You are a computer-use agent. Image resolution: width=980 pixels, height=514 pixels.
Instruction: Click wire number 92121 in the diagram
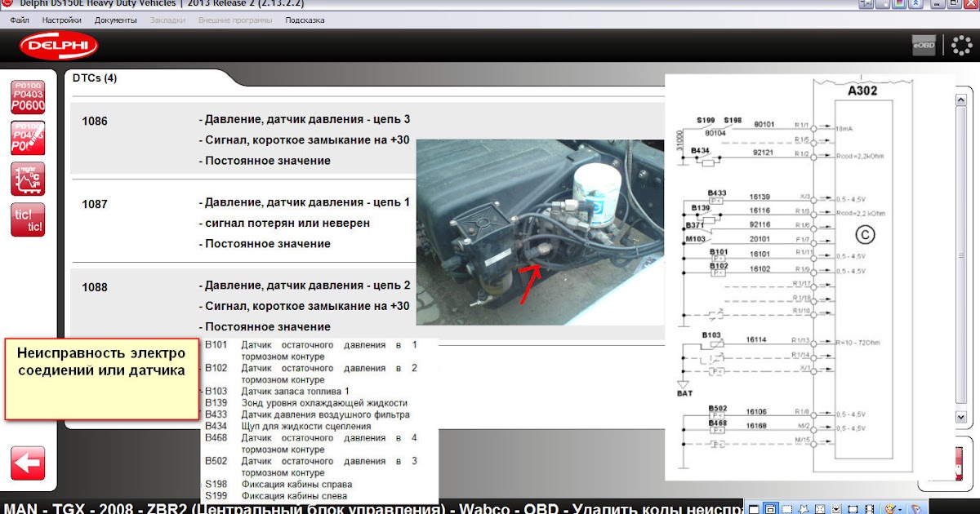[764, 153]
